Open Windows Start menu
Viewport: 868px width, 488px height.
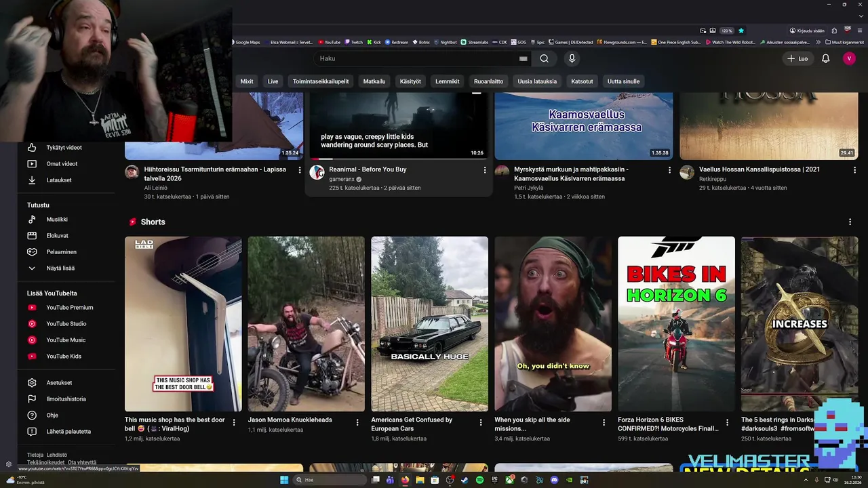pos(284,480)
